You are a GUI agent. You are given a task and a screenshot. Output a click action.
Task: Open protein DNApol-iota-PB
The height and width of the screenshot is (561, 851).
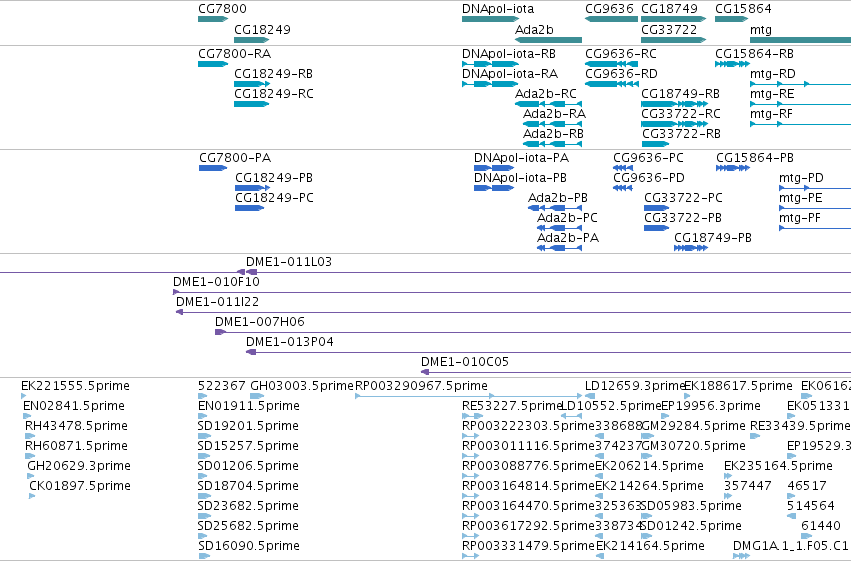click(494, 188)
